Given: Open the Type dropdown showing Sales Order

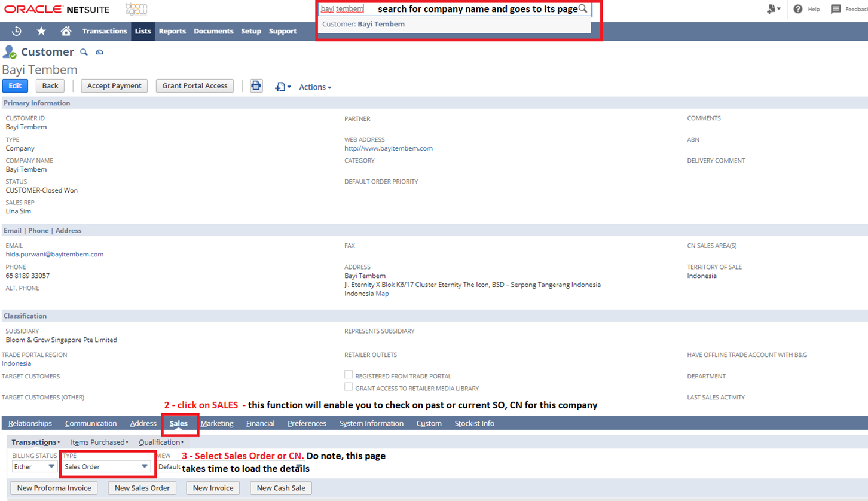Looking at the screenshot, I should (106, 466).
